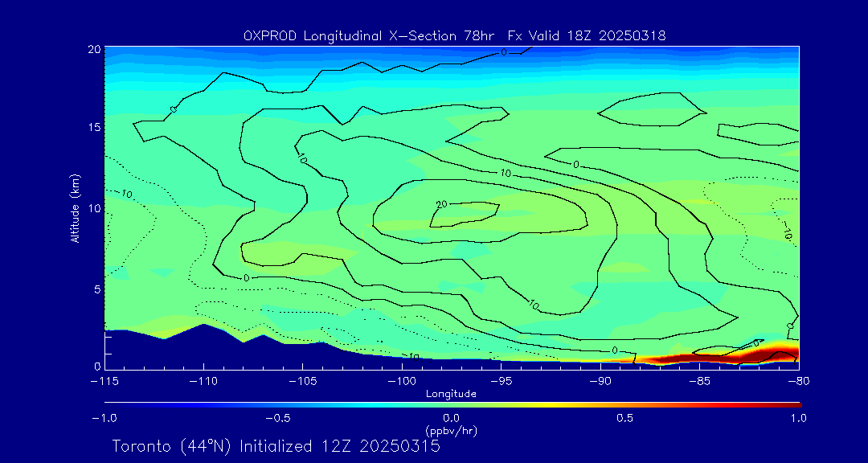This screenshot has width=868, height=463.
Task: Click the color scale label "-0.5"
Action: [x=278, y=418]
